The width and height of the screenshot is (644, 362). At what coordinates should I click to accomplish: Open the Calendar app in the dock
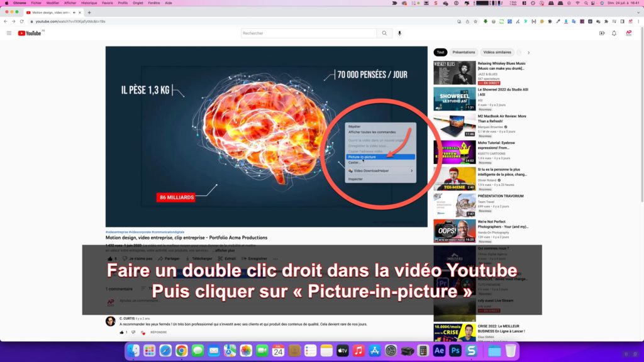[278, 351]
